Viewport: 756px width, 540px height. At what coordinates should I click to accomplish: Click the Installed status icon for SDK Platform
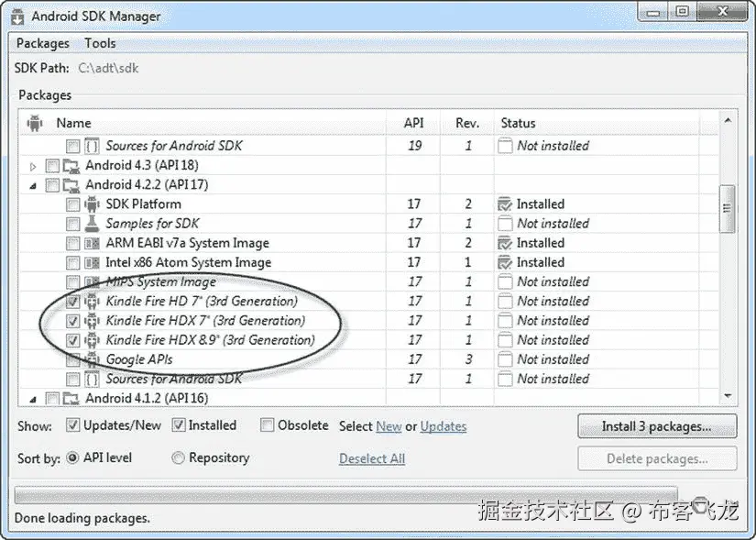pos(505,204)
